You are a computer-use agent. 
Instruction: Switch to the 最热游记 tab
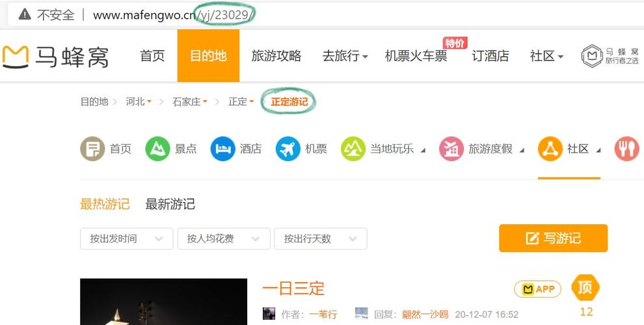click(105, 204)
